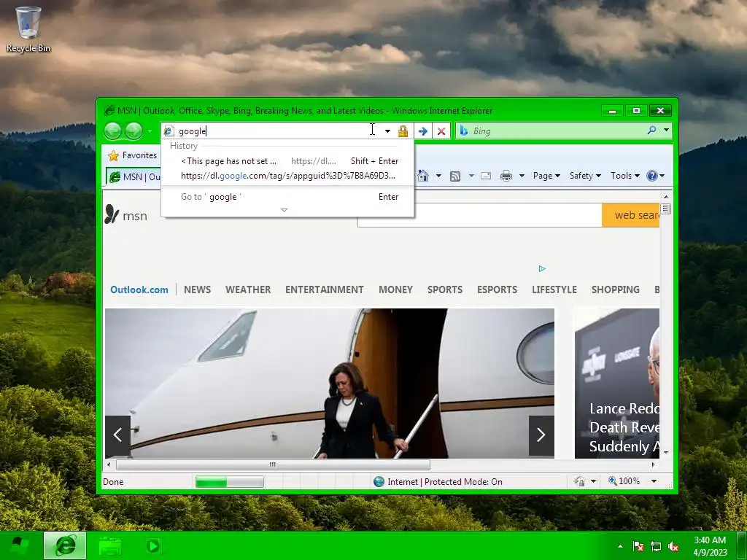Click the previous slide arrow on carousel

(117, 435)
